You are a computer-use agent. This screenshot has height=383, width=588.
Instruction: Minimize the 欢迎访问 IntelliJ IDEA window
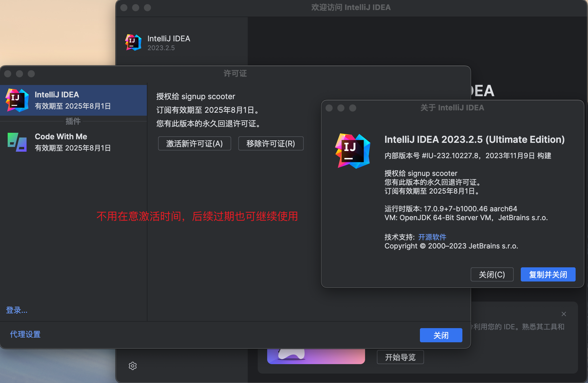click(x=136, y=8)
